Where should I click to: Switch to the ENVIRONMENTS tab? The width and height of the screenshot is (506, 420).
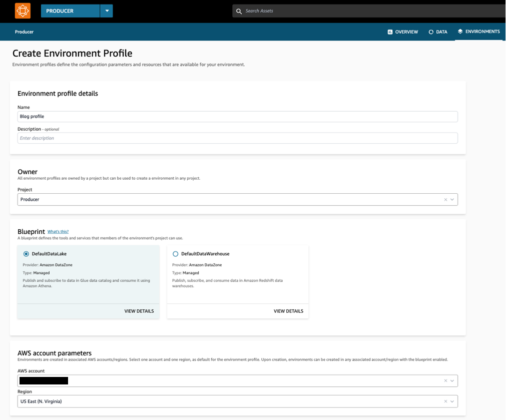pyautogui.click(x=478, y=32)
